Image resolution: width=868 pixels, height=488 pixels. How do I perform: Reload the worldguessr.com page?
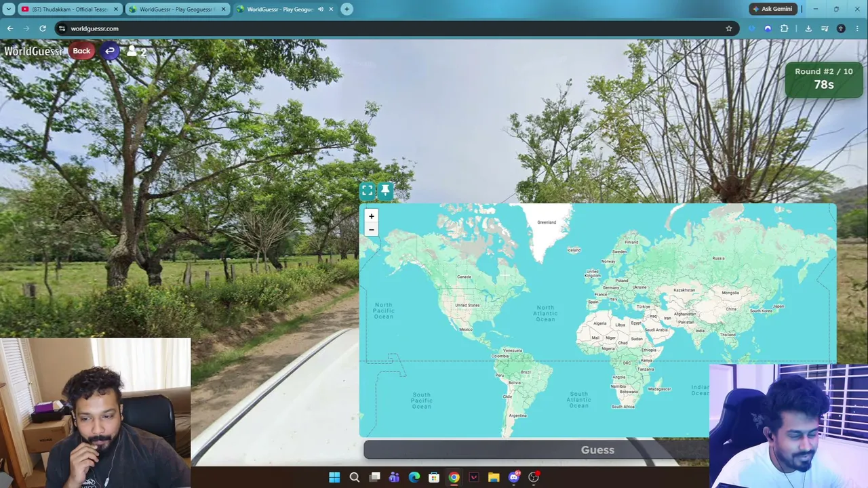(43, 28)
